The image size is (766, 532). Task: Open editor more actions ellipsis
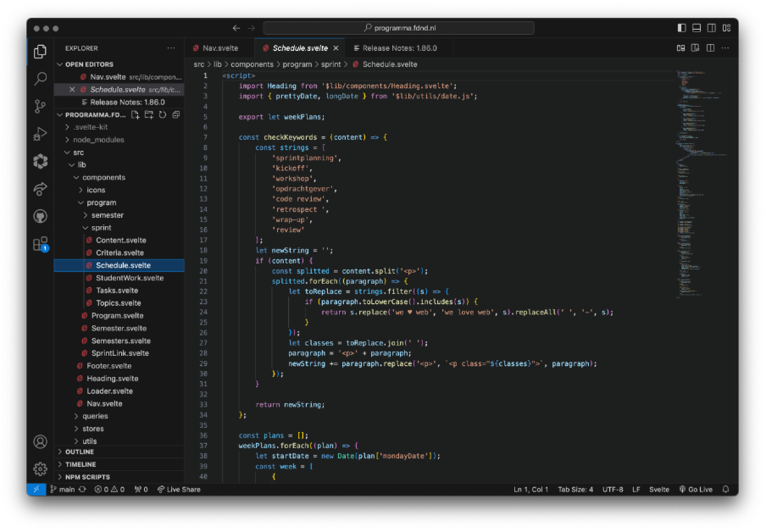coord(725,48)
